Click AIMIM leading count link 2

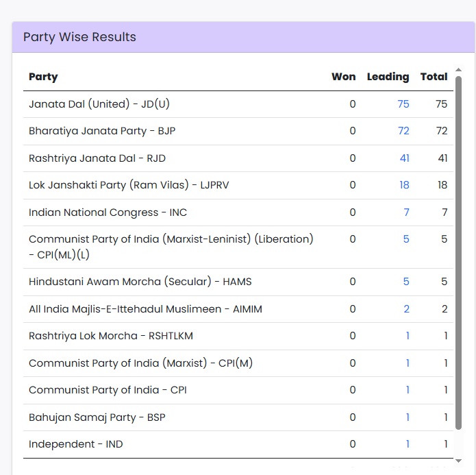[x=406, y=309]
